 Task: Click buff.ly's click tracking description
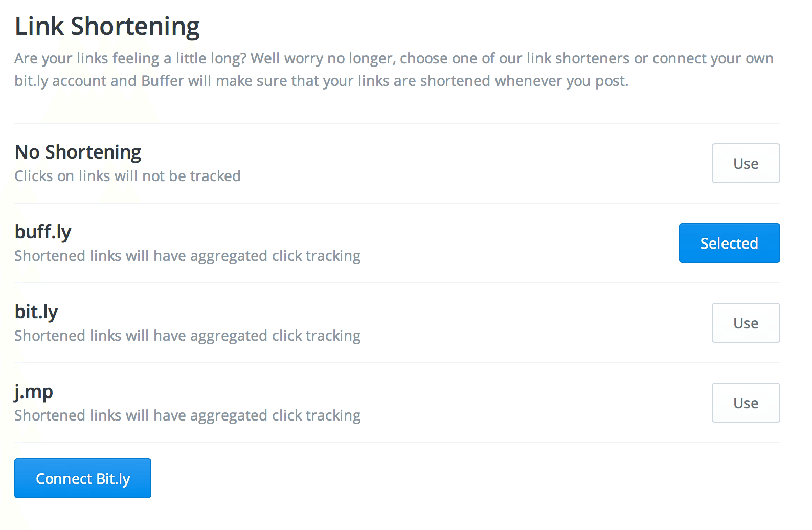click(x=187, y=255)
